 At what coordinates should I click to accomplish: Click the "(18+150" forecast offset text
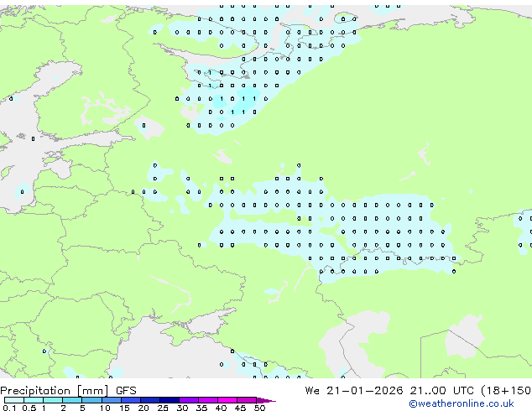tap(506, 391)
